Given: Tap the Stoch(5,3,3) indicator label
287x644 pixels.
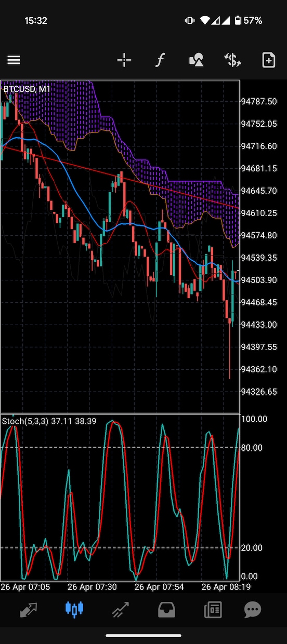Looking at the screenshot, I should [x=25, y=421].
